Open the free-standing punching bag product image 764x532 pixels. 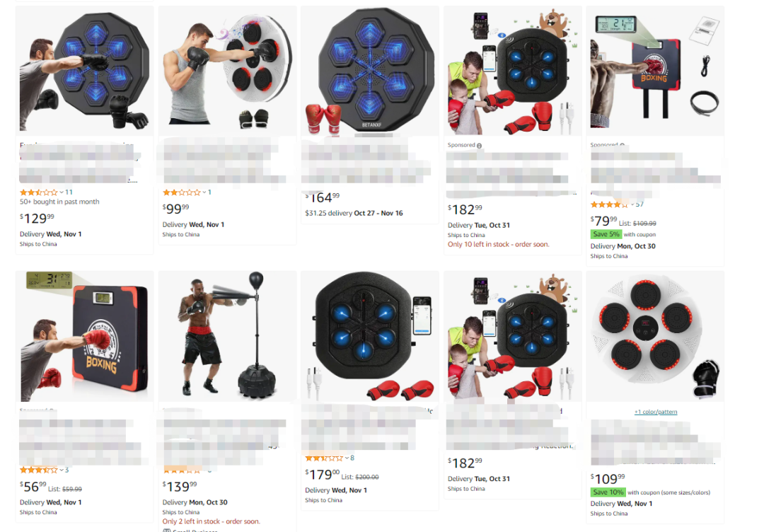click(x=228, y=336)
